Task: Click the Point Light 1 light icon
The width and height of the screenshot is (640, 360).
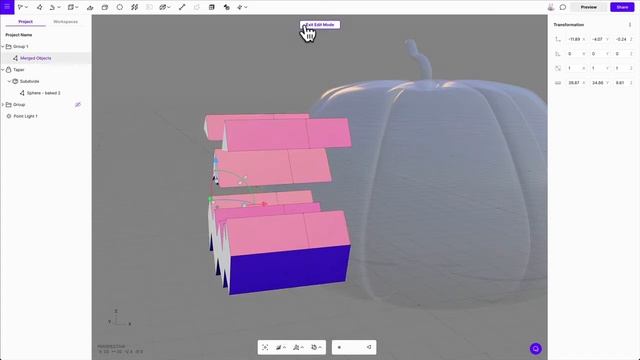Action: click(9, 116)
